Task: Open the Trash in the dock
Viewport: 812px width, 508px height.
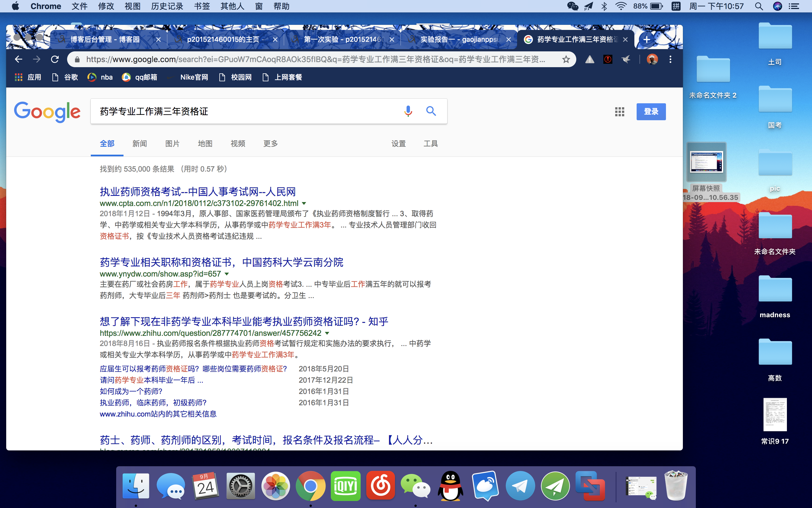Action: [x=676, y=486]
